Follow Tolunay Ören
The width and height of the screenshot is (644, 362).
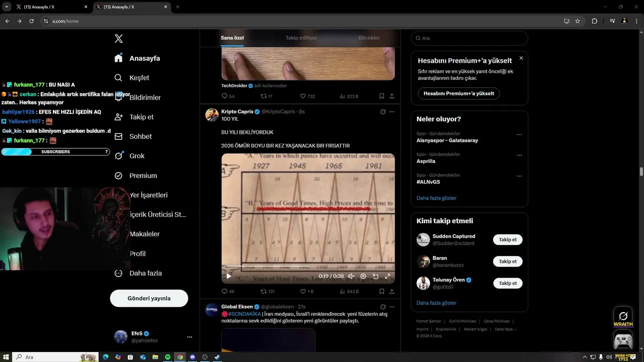coord(508,283)
